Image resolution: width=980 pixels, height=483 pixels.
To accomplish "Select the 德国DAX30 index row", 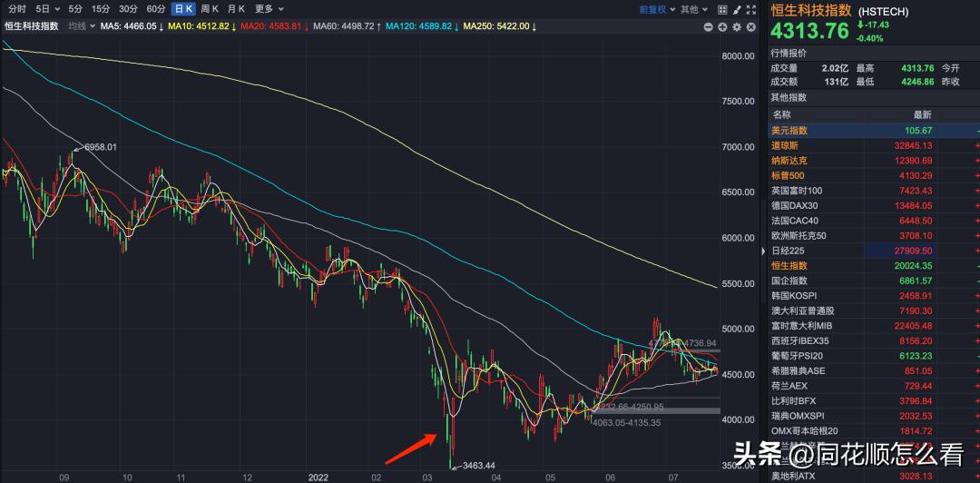I will coord(874,206).
